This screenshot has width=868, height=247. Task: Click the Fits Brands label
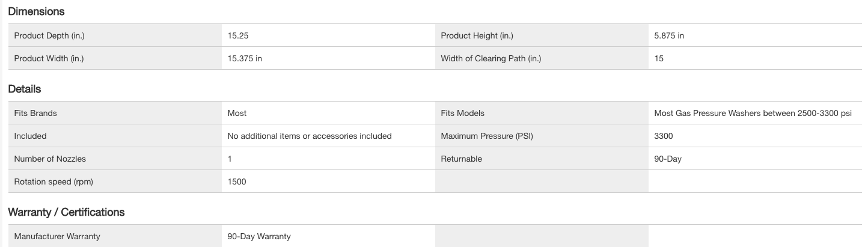click(x=35, y=113)
